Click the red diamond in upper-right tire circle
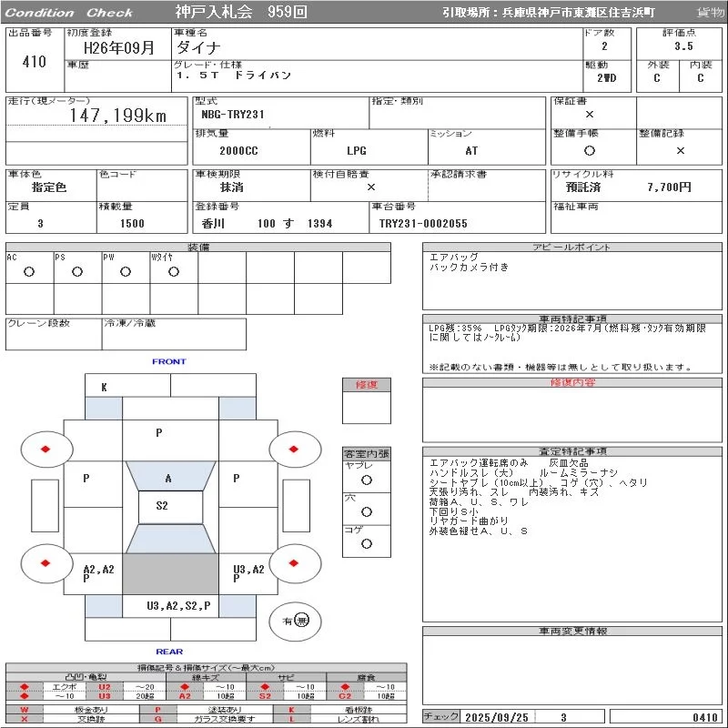The image size is (728, 728). (293, 449)
